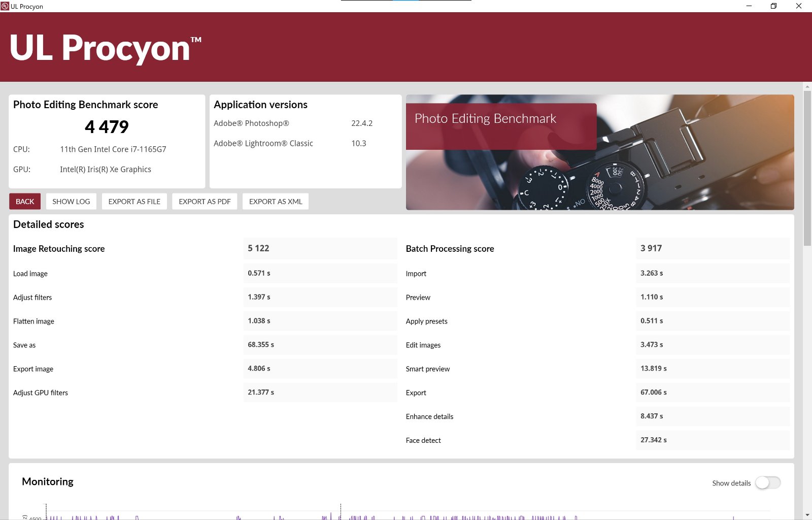
Task: Click the Preview value 1.110 s
Action: pos(652,297)
